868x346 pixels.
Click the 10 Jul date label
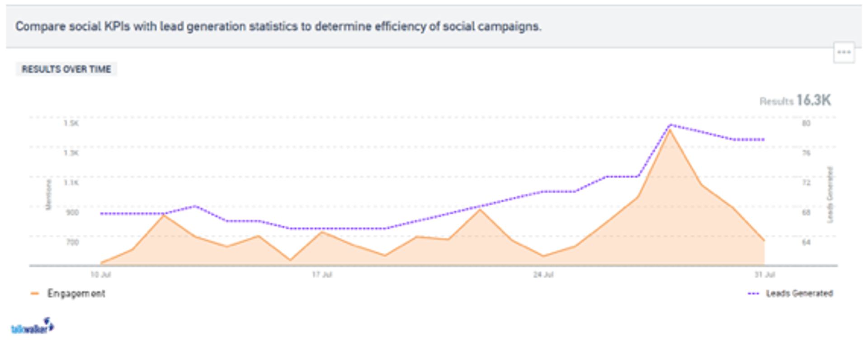tap(100, 275)
